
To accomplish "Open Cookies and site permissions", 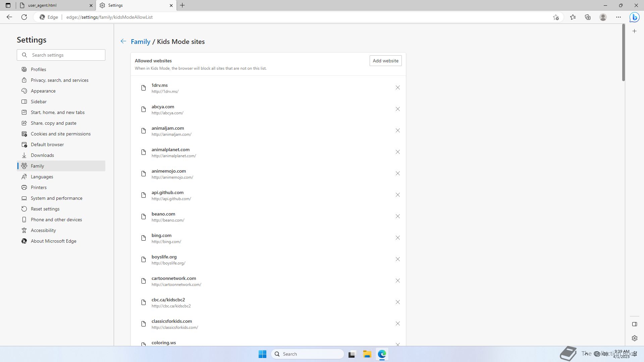I will [61, 134].
